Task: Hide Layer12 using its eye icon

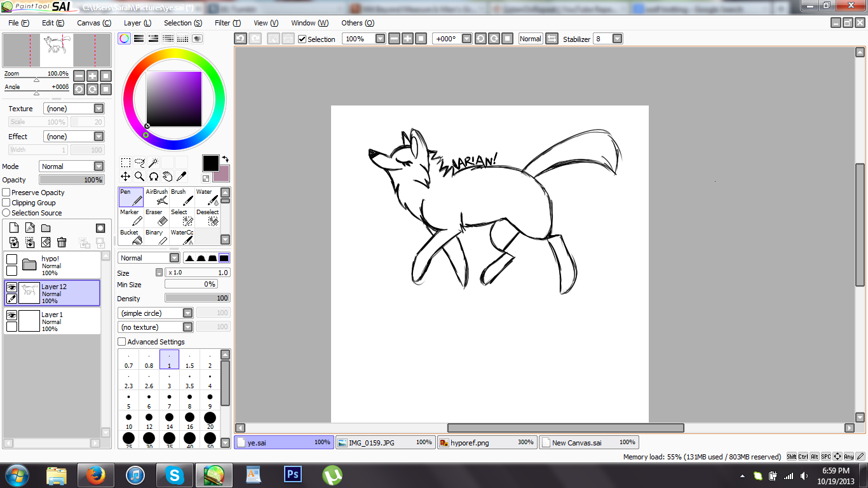Action: coord(11,287)
